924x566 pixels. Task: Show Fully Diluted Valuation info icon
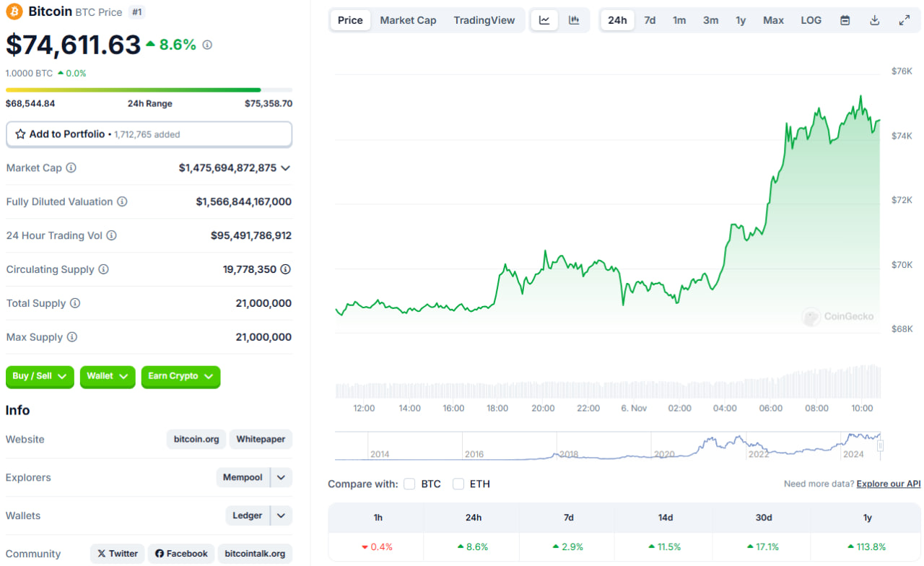click(122, 201)
